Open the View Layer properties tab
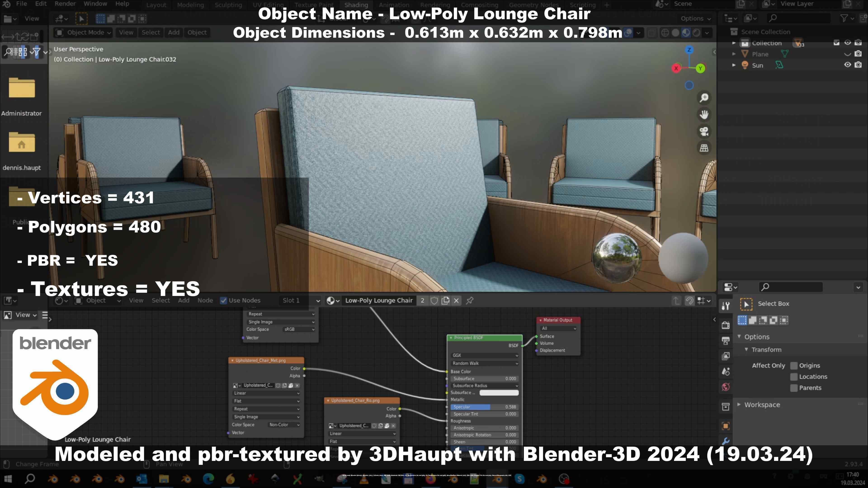This screenshot has width=868, height=488. point(726,356)
